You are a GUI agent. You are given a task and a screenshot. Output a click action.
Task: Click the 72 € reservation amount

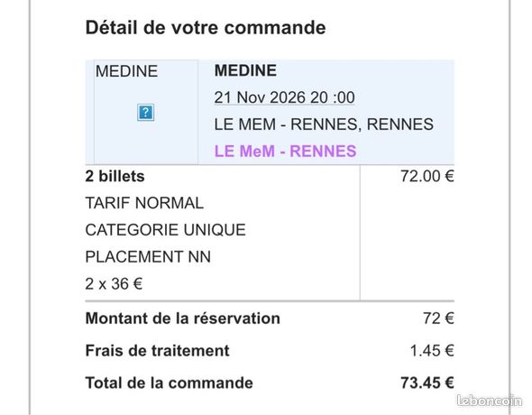[x=438, y=318]
